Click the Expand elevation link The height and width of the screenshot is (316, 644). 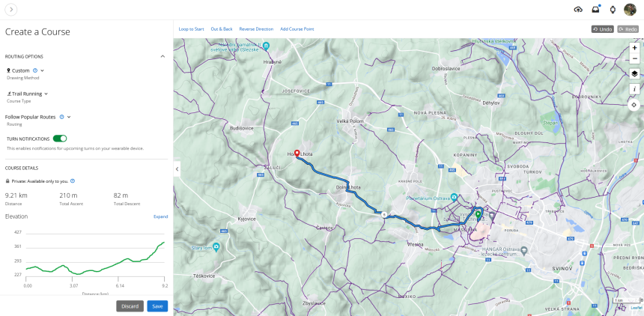(160, 216)
